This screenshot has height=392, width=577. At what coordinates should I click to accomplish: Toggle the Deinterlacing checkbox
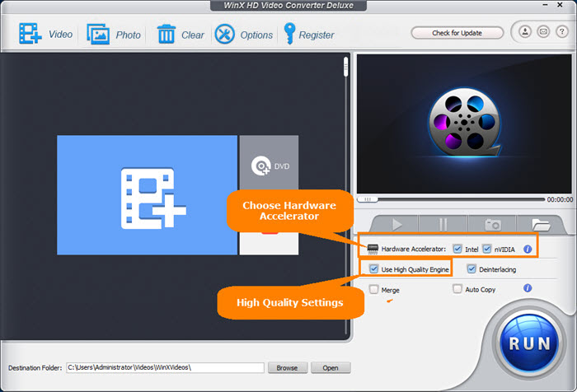(471, 268)
